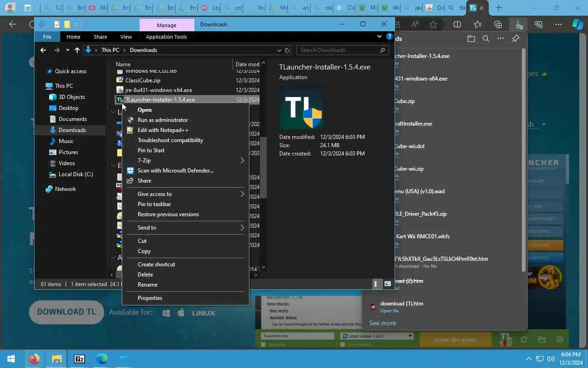
Task: Toggle Edge split screen icon
Action: pyautogui.click(x=457, y=24)
